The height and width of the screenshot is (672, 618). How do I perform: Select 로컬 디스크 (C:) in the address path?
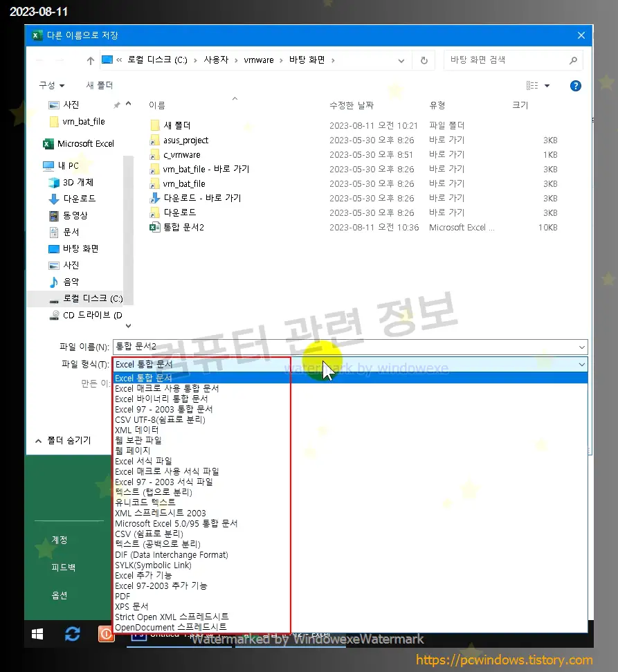(157, 60)
